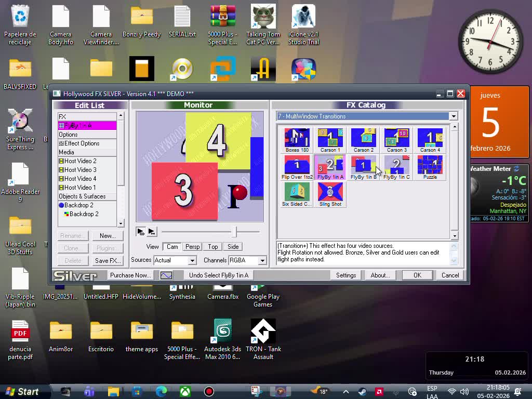The width and height of the screenshot is (532, 399).
Task: Select the Sling Shot effect
Action: (330, 194)
